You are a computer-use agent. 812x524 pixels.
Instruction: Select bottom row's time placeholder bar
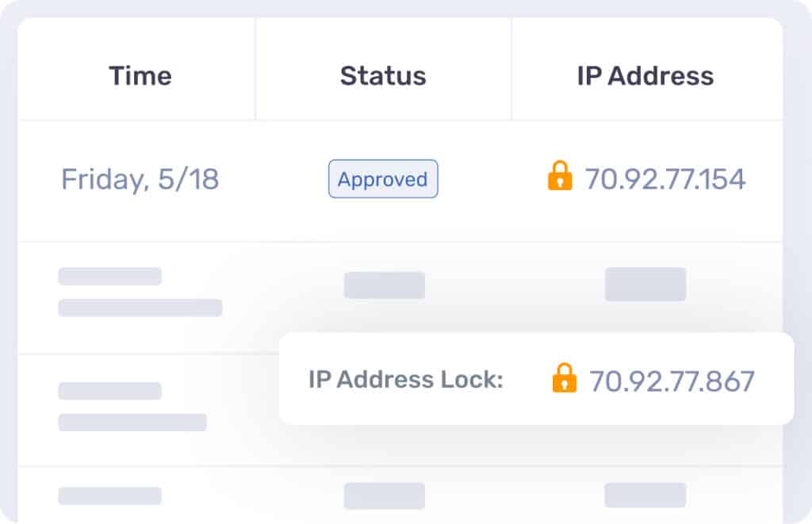coord(109,496)
